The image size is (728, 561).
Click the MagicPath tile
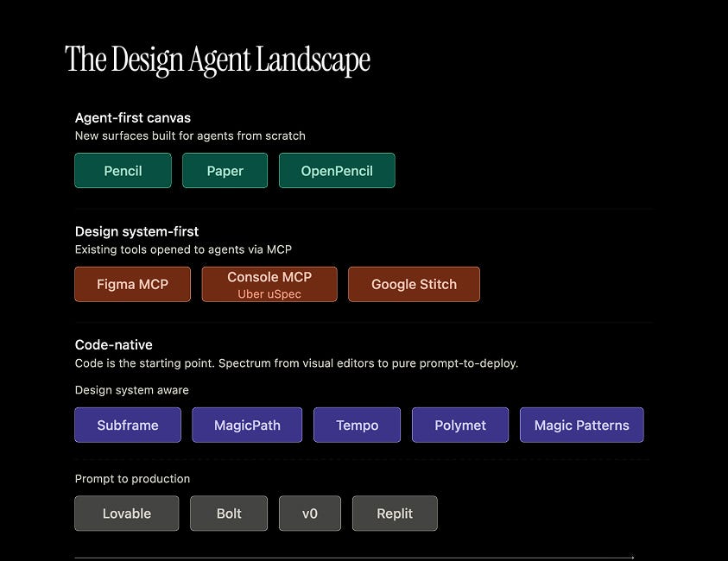point(247,425)
